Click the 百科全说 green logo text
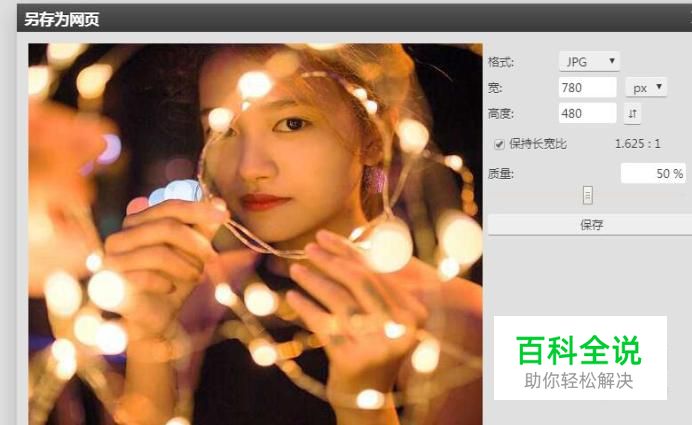This screenshot has height=425, width=692. coord(579,351)
